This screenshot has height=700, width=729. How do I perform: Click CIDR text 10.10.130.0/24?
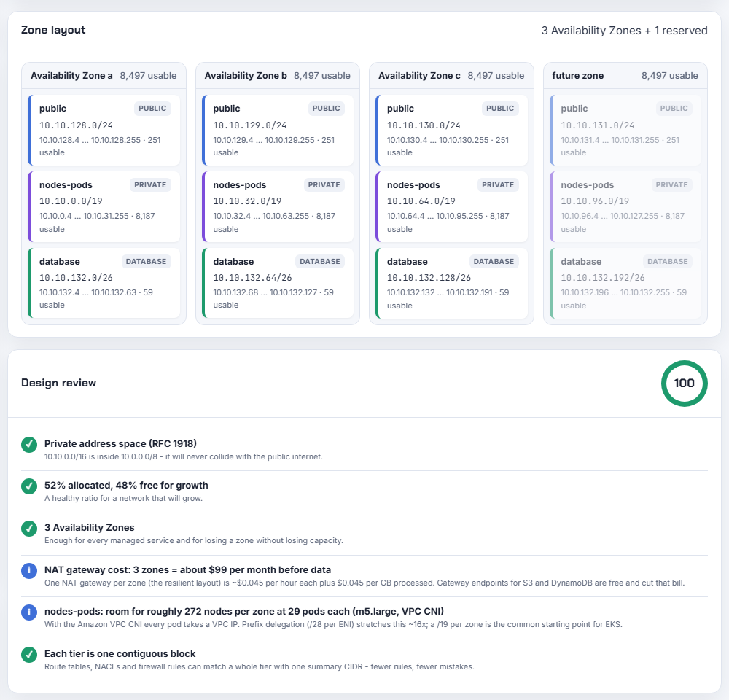424,125
